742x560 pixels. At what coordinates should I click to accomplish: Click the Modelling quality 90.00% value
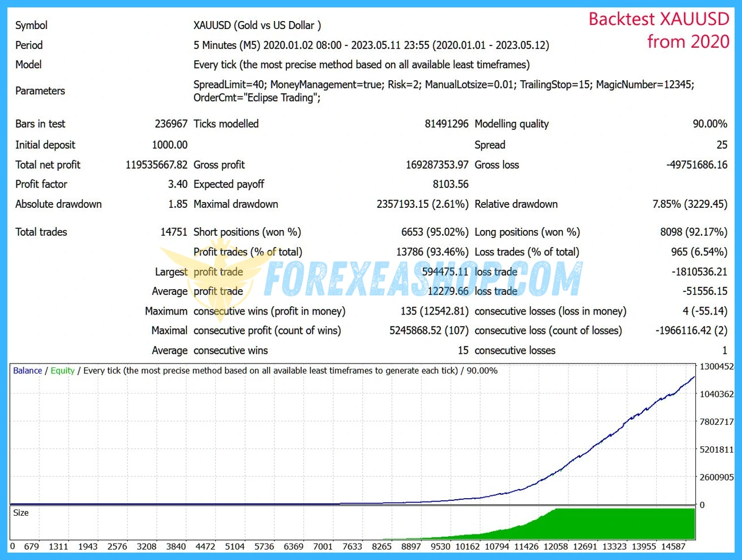pyautogui.click(x=710, y=124)
